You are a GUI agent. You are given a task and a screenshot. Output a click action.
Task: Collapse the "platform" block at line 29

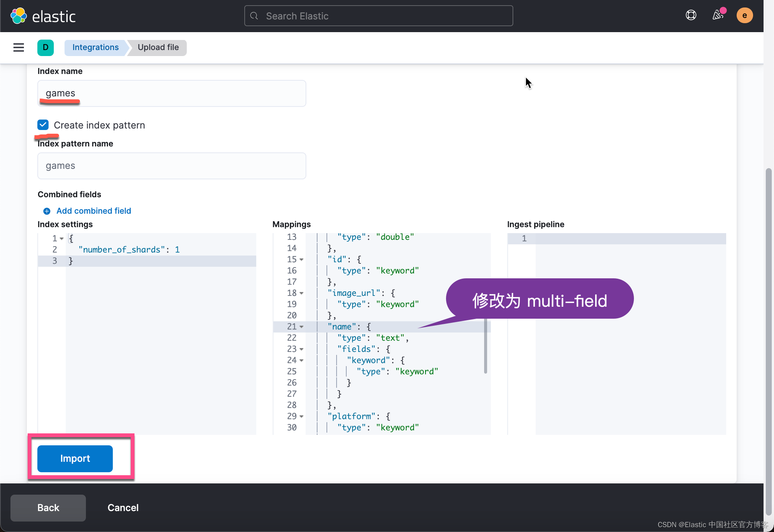pyautogui.click(x=301, y=417)
